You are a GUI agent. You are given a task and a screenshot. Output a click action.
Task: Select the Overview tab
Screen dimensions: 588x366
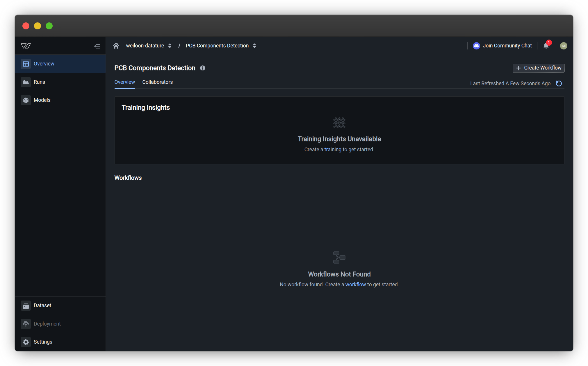tap(124, 82)
